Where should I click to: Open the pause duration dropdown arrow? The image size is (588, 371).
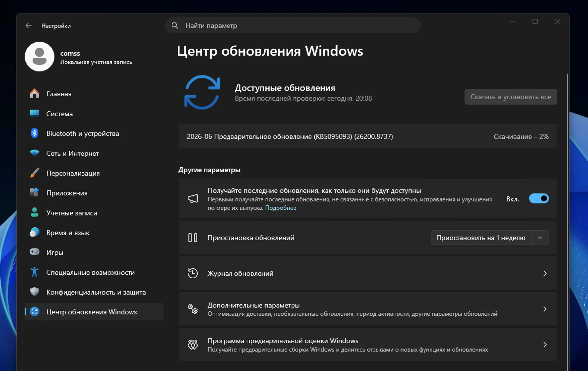click(x=540, y=238)
